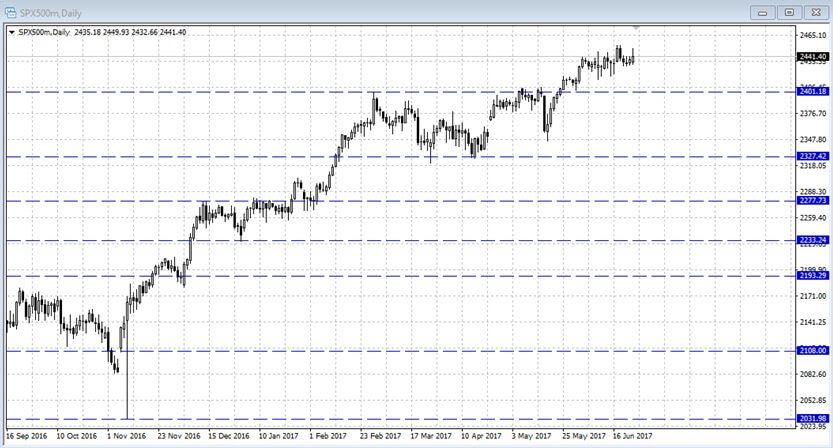This screenshot has height=448, width=833.
Task: Minimize the SPX500m chart window
Action: 765,11
